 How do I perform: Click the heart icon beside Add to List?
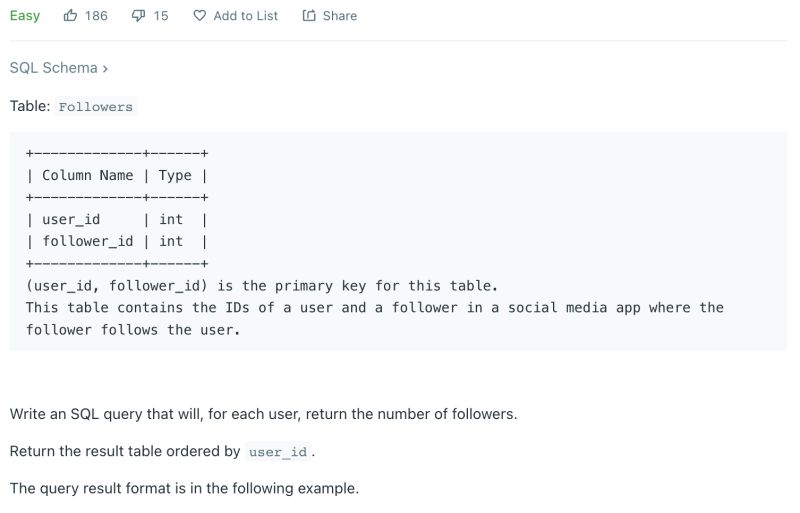pos(199,16)
